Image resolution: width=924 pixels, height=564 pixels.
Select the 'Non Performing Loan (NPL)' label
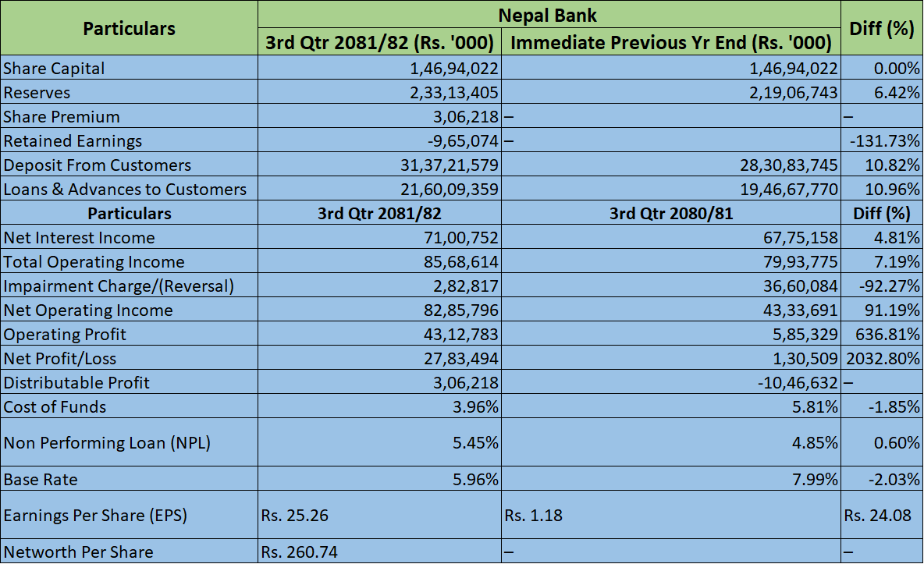(x=107, y=442)
